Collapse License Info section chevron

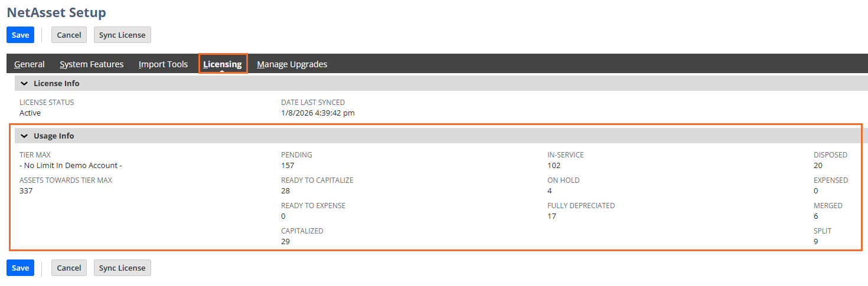tap(24, 84)
